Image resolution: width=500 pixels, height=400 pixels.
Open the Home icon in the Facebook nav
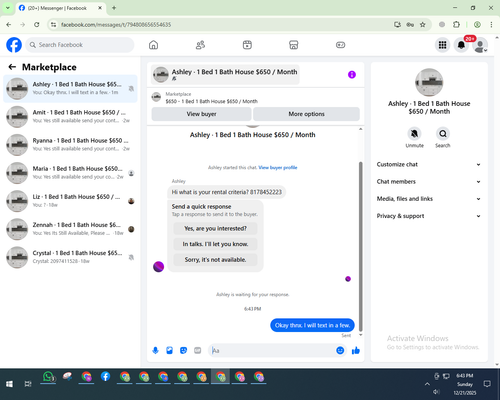[153, 45]
